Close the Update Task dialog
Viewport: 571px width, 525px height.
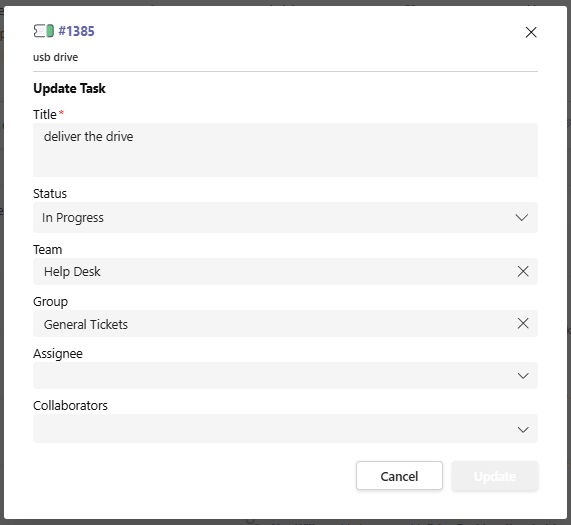click(531, 32)
